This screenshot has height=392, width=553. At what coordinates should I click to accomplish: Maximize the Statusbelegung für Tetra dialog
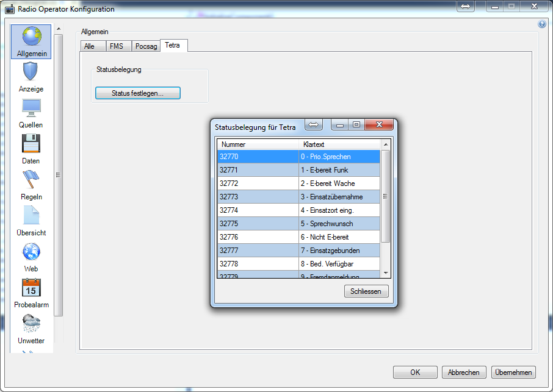click(x=356, y=124)
